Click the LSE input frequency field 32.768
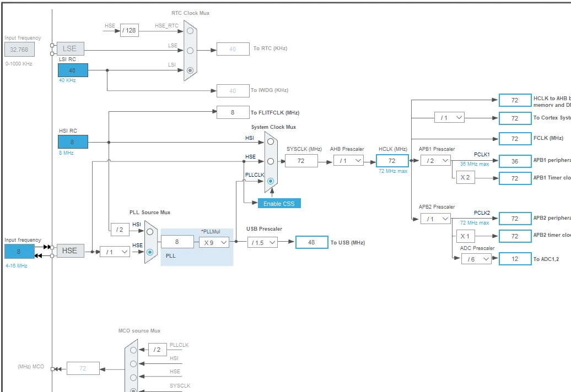This screenshot has height=392, width=571. 20,50
